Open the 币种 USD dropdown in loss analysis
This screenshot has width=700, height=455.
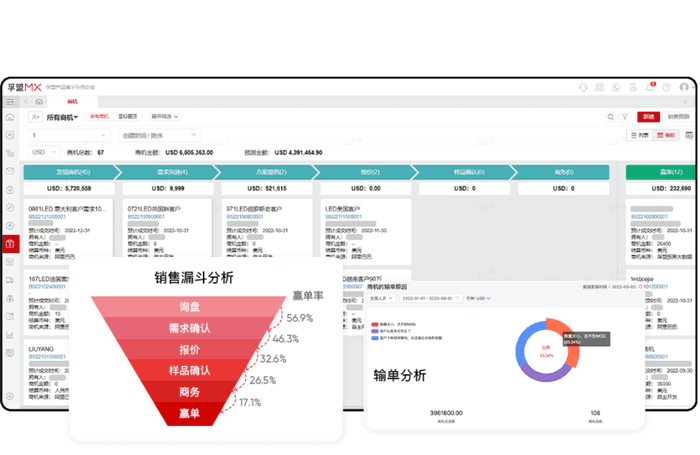click(x=478, y=298)
